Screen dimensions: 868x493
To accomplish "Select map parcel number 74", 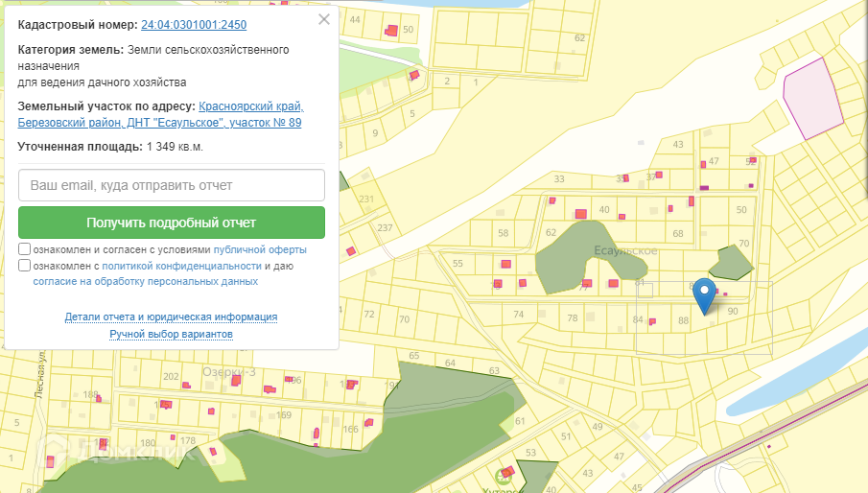I will (519, 316).
